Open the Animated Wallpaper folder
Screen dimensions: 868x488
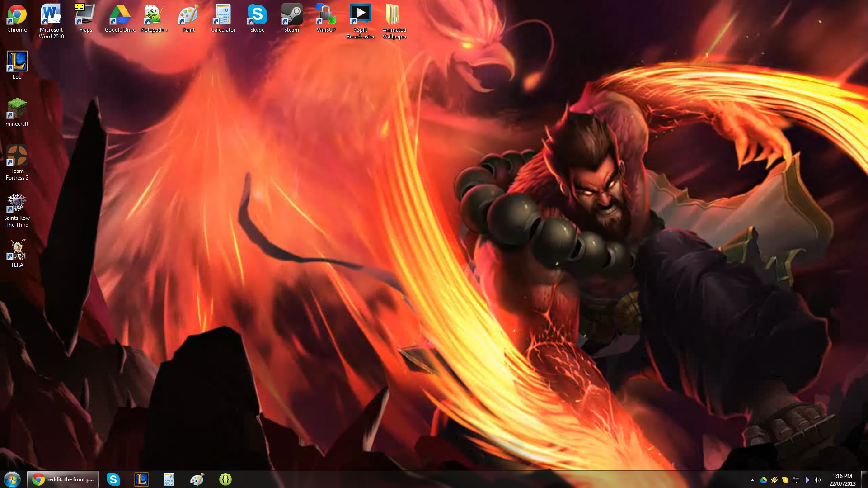pos(394,14)
